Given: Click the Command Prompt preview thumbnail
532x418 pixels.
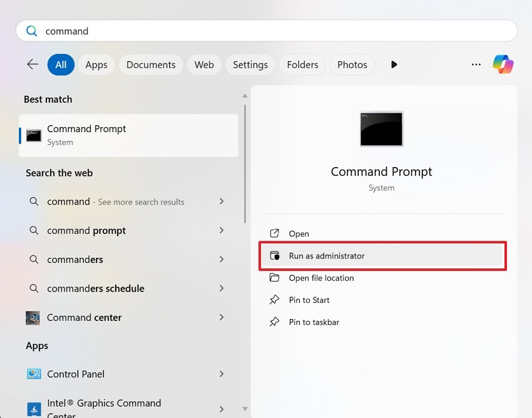Looking at the screenshot, I should click(x=381, y=129).
